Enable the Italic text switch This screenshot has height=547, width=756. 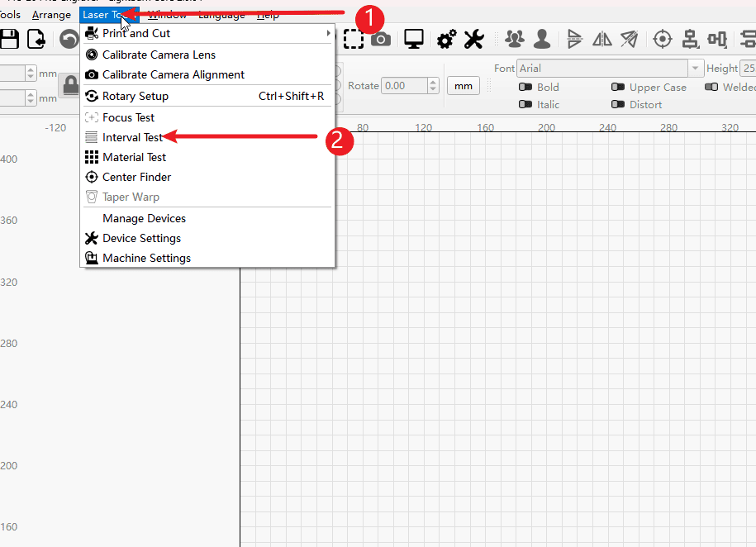point(525,104)
